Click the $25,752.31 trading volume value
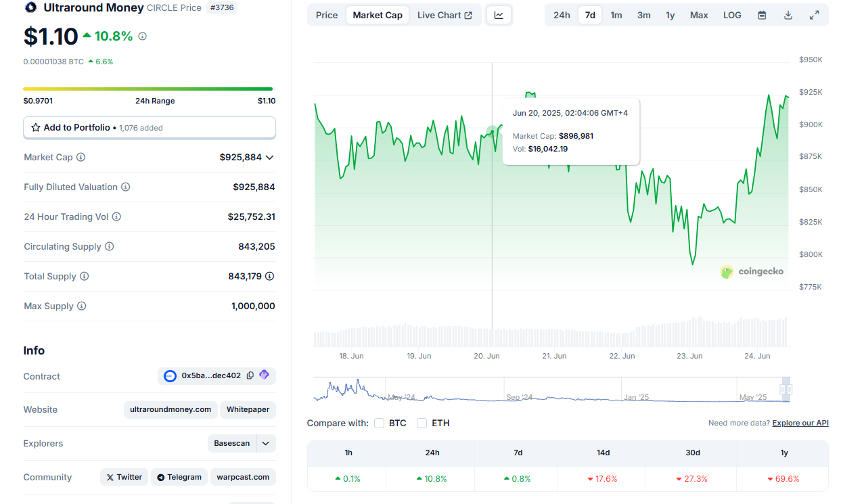 point(251,216)
